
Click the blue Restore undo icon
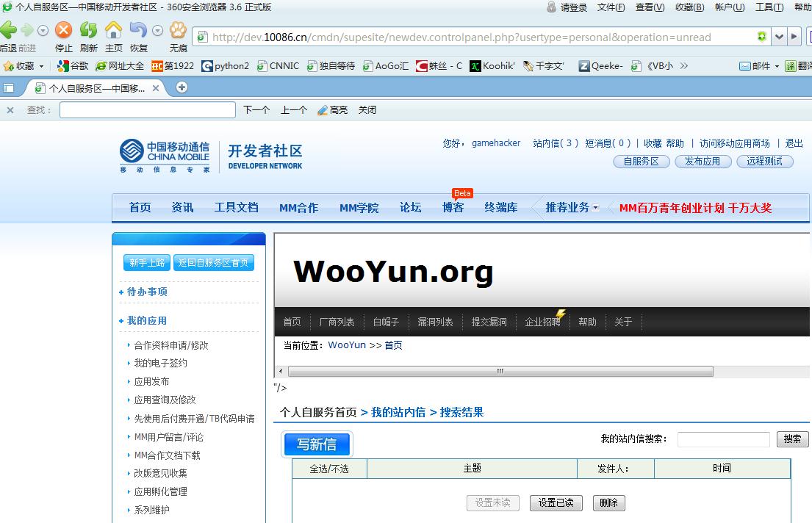coord(138,30)
